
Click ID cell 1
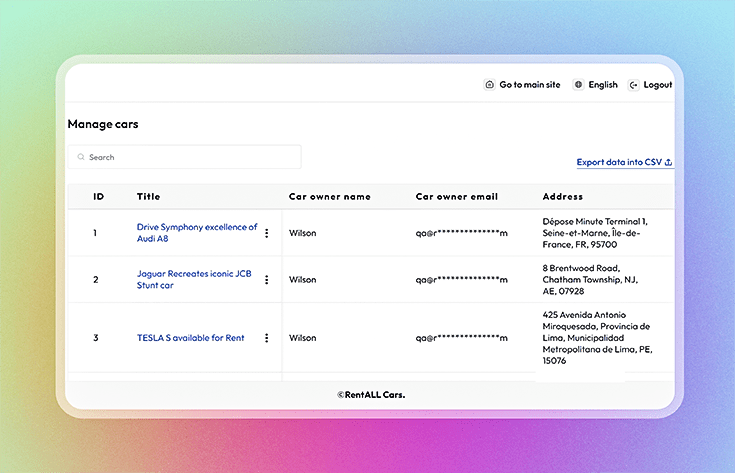[x=95, y=233]
